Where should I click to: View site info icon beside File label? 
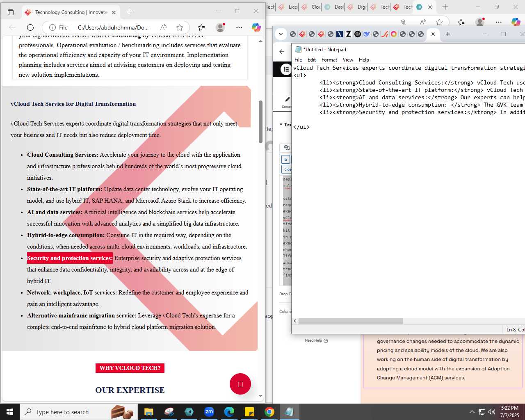(x=52, y=27)
